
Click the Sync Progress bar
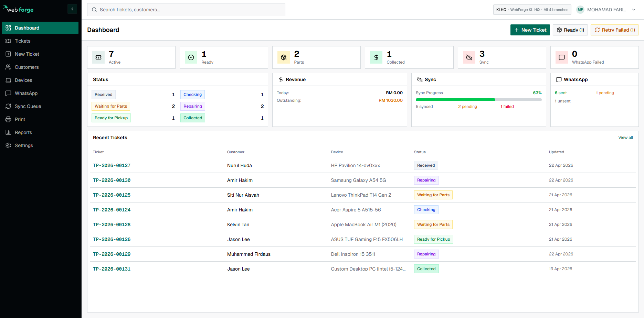478,100
